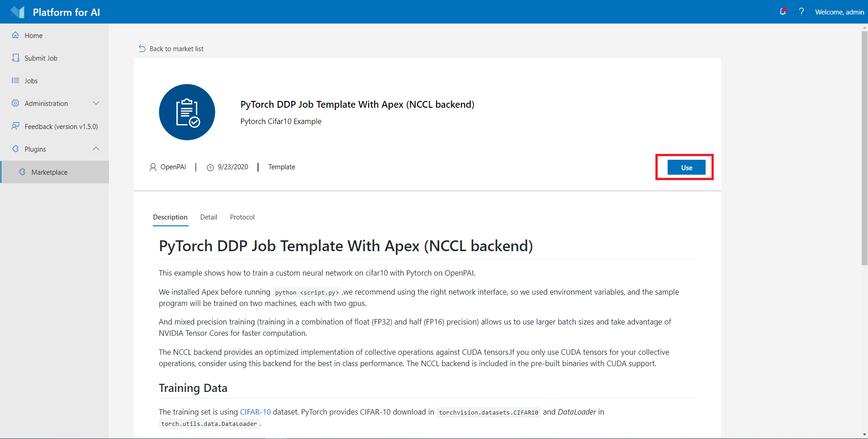Open the Welcome, admin user menu
This screenshot has height=439, width=868.
click(840, 12)
